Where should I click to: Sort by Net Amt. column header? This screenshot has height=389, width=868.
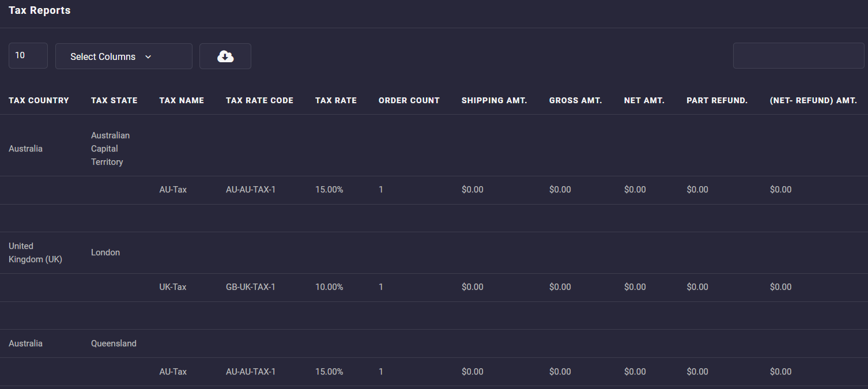644,100
